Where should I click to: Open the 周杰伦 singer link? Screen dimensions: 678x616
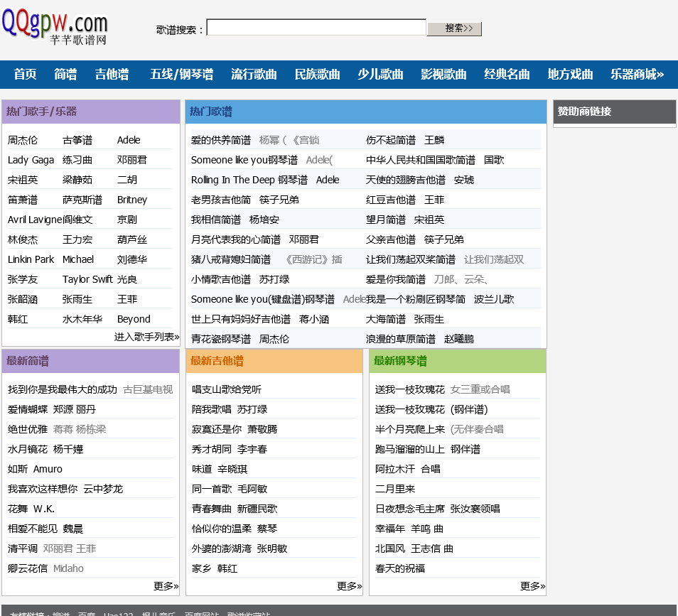click(23, 140)
